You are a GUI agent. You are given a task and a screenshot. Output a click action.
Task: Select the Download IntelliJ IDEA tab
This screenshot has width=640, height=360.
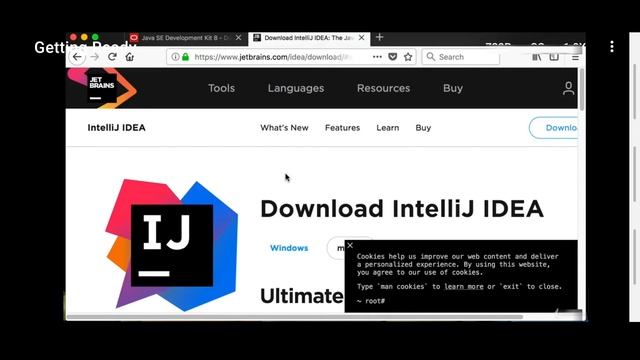[309, 38]
